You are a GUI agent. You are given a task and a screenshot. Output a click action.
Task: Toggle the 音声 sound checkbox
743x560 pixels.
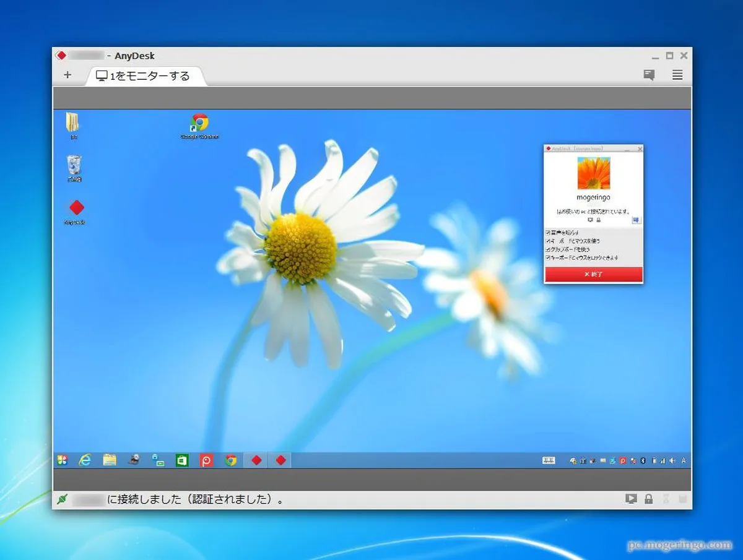click(x=548, y=233)
